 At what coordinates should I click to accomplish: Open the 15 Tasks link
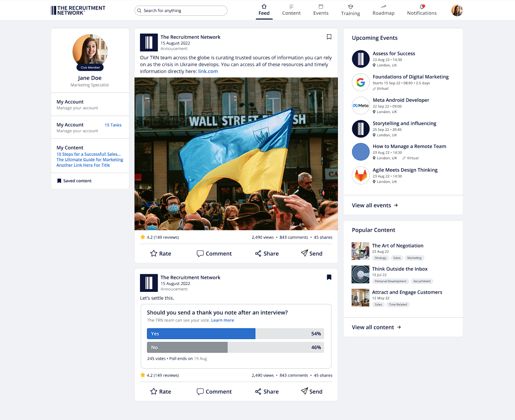tap(113, 125)
